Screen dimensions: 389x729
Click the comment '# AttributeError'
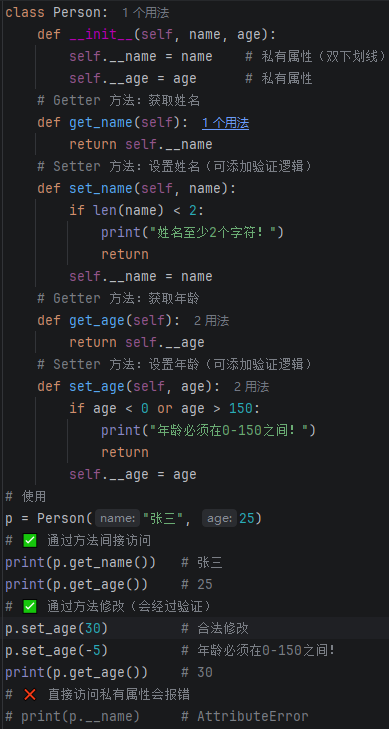pyautogui.click(x=245, y=716)
